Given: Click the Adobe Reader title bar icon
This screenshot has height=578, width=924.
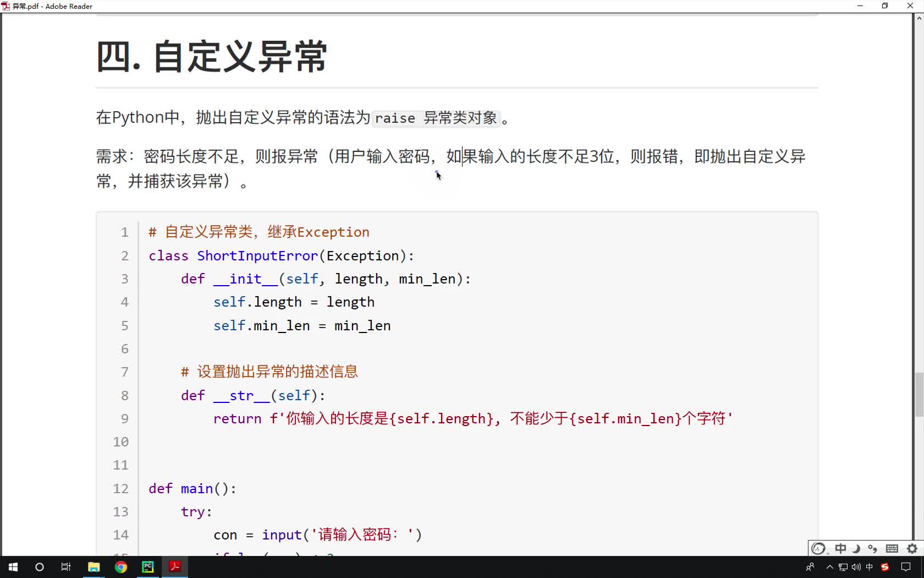Looking at the screenshot, I should (x=5, y=6).
